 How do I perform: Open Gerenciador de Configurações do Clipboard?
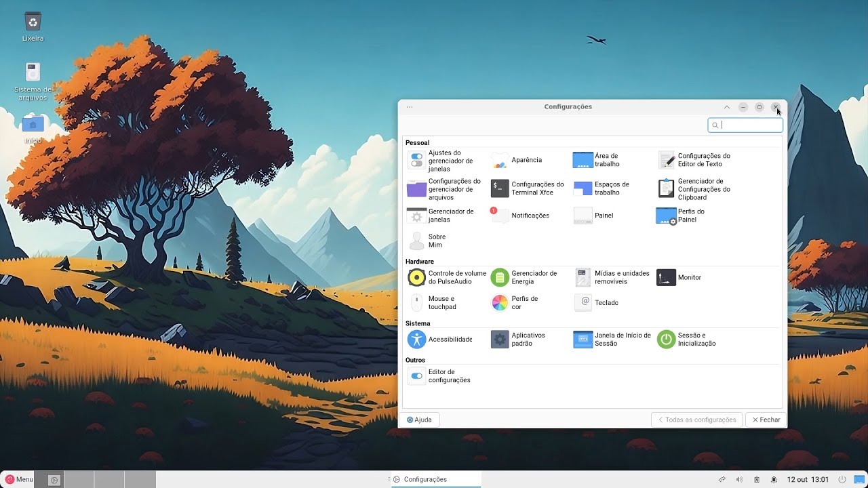tap(694, 189)
